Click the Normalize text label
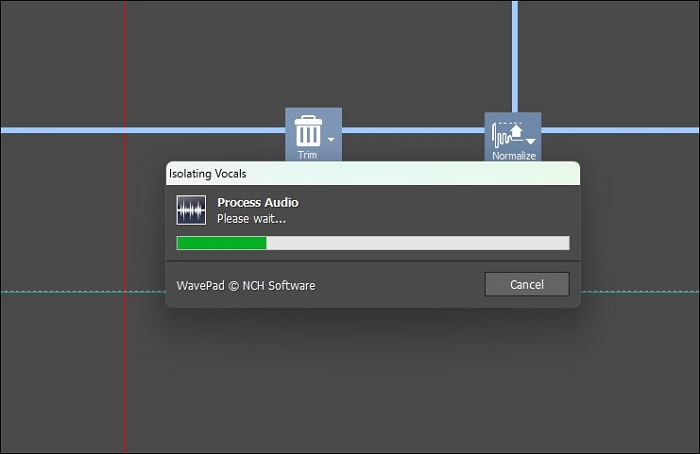 (513, 156)
